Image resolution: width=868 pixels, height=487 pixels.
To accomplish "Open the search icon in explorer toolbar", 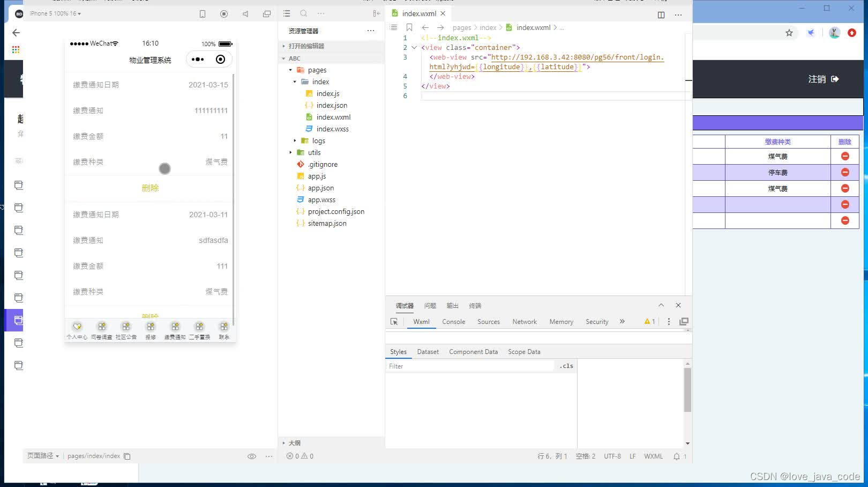I will tap(304, 13).
